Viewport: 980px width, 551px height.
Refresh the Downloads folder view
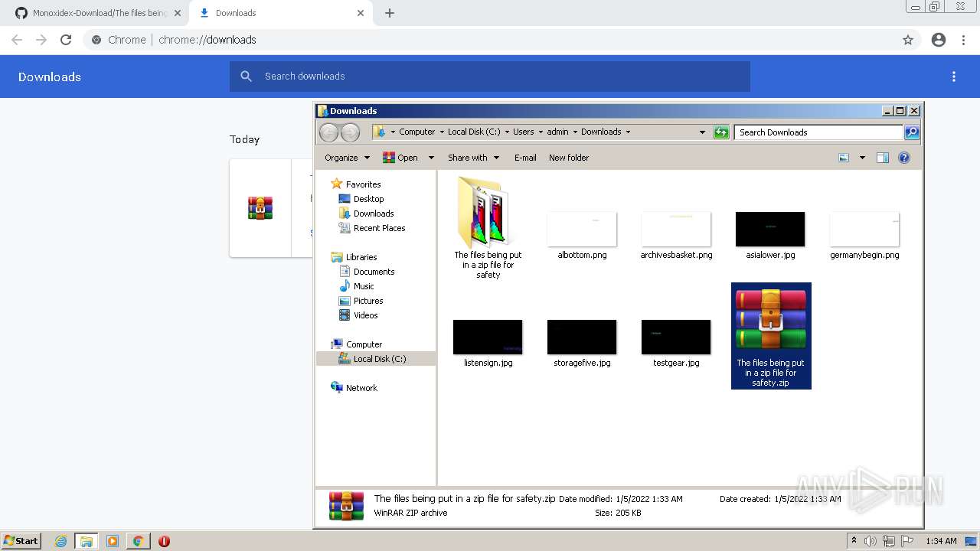pyautogui.click(x=721, y=132)
